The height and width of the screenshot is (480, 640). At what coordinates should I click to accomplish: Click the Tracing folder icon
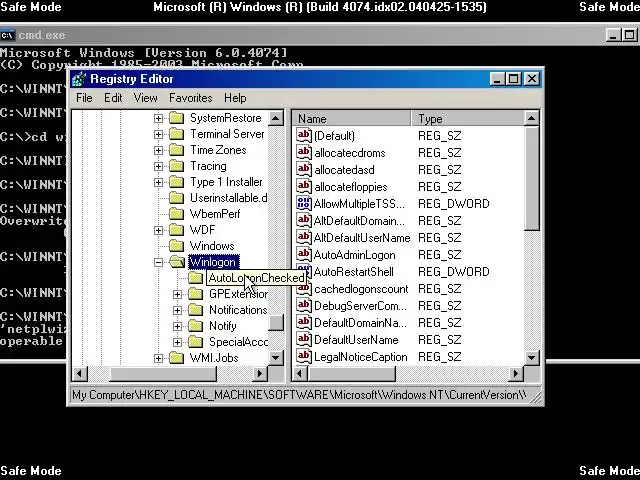(x=176, y=166)
